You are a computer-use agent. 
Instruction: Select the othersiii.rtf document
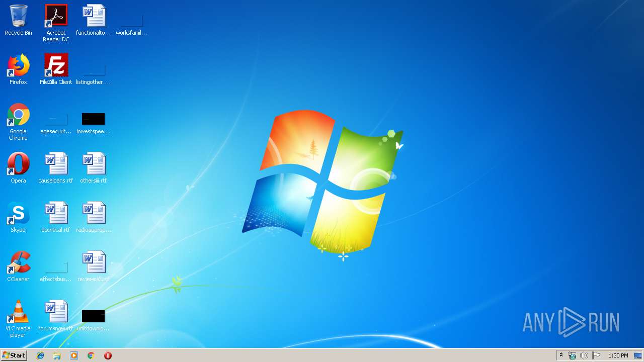pos(94,168)
